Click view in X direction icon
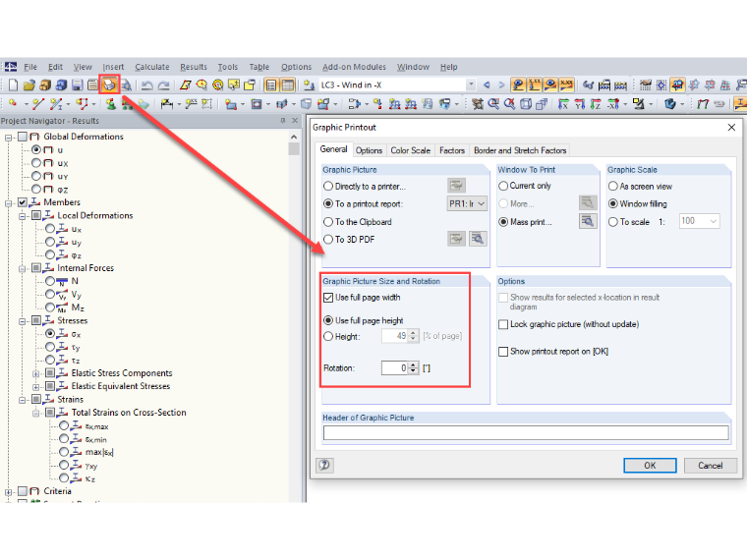Image resolution: width=747 pixels, height=560 pixels. click(563, 104)
